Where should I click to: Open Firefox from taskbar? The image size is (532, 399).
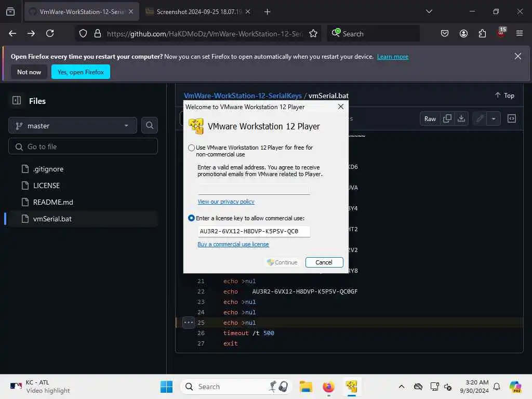click(328, 387)
